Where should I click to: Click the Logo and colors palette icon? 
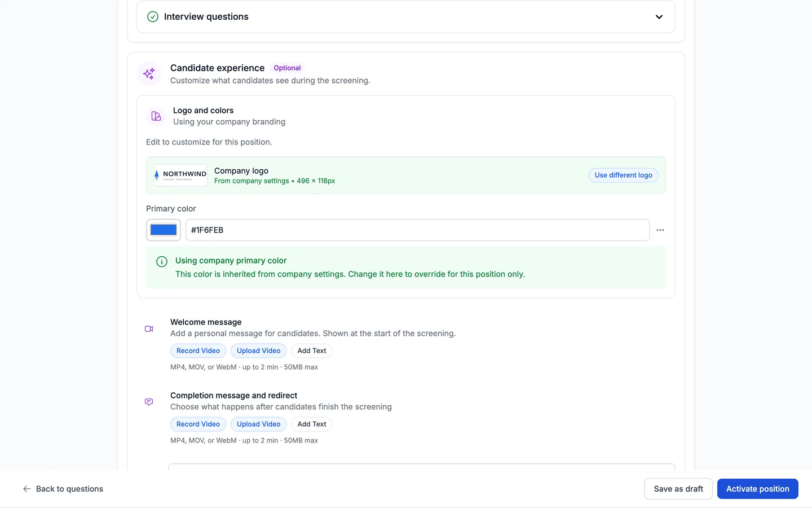click(x=156, y=116)
